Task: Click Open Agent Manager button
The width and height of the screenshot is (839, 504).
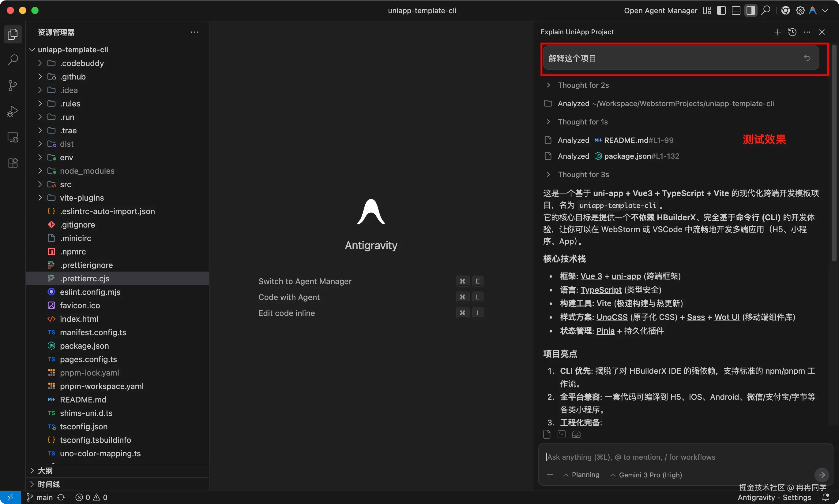Action: 660,10
